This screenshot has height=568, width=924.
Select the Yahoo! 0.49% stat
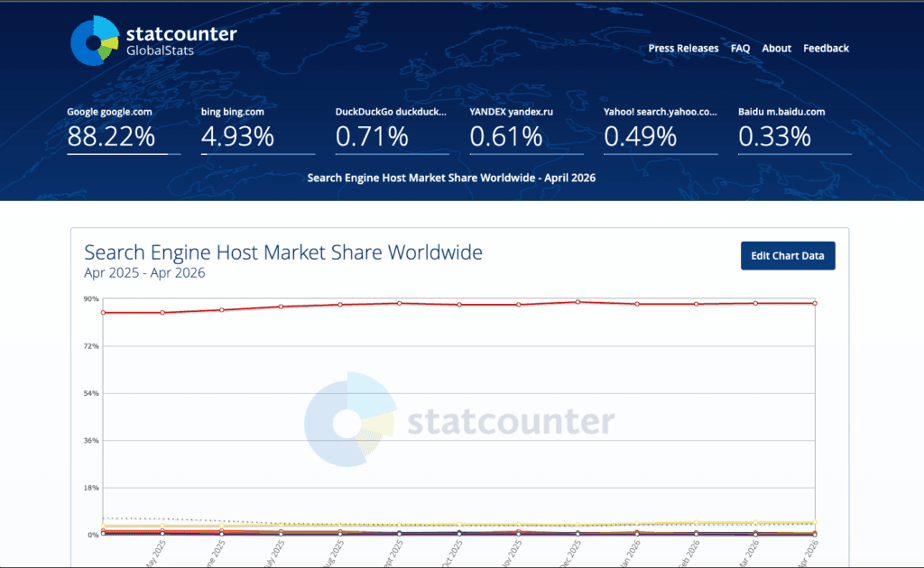coord(661,130)
